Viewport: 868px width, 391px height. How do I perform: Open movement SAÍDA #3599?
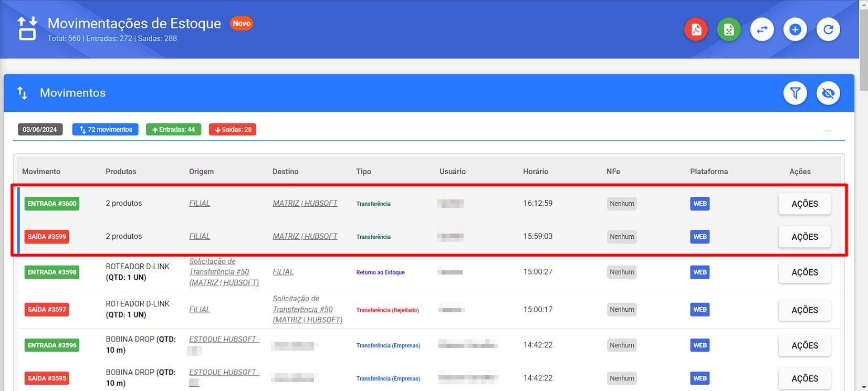coord(47,237)
